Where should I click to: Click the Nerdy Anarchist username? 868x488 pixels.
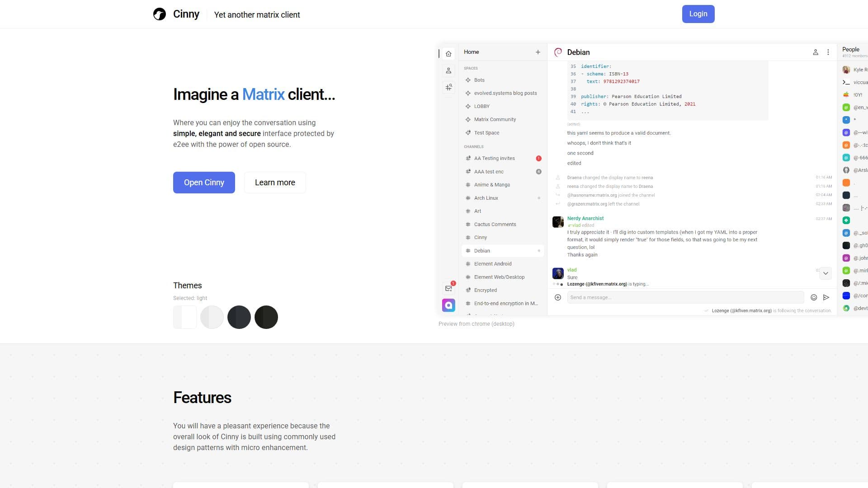click(x=585, y=218)
